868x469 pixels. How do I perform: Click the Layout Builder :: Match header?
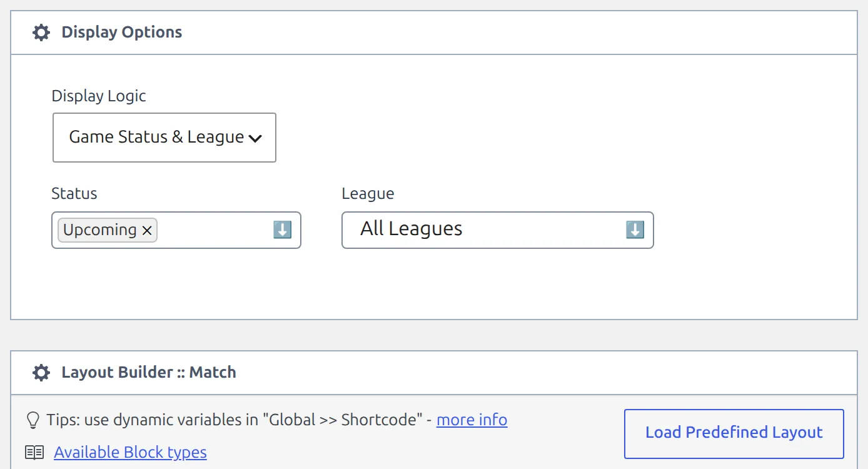tap(434, 373)
